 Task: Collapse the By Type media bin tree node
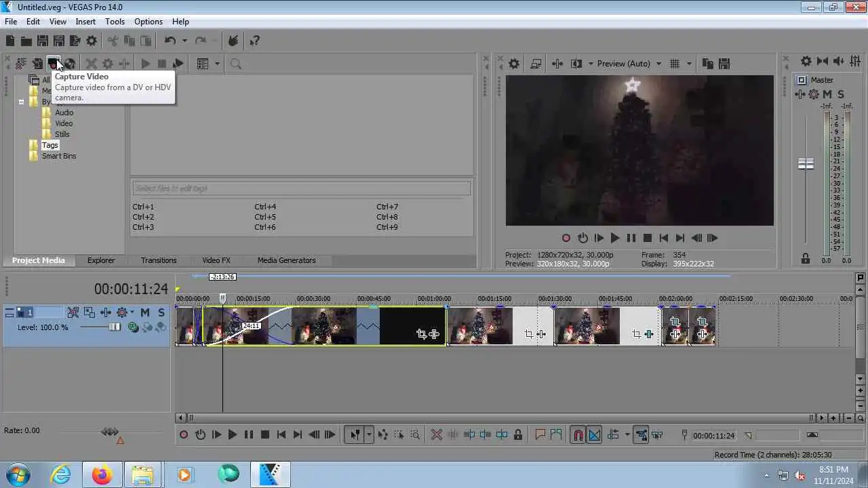tap(21, 102)
